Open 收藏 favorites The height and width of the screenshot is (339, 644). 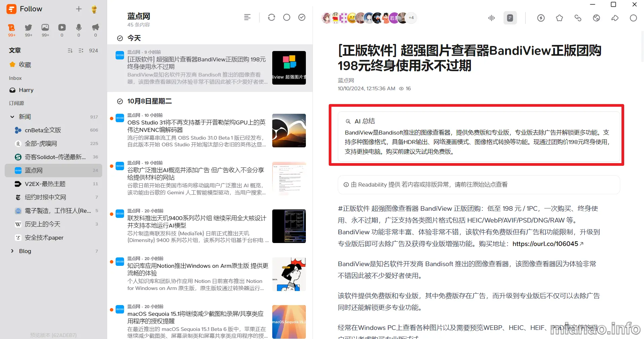click(53, 64)
